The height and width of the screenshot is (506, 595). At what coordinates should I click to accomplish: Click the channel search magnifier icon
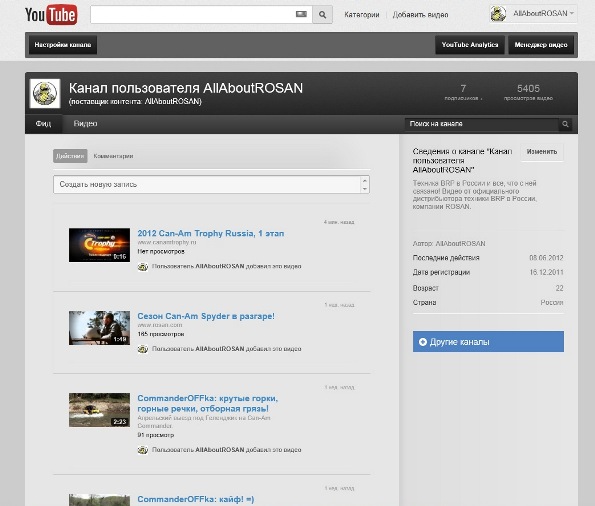pyautogui.click(x=565, y=124)
